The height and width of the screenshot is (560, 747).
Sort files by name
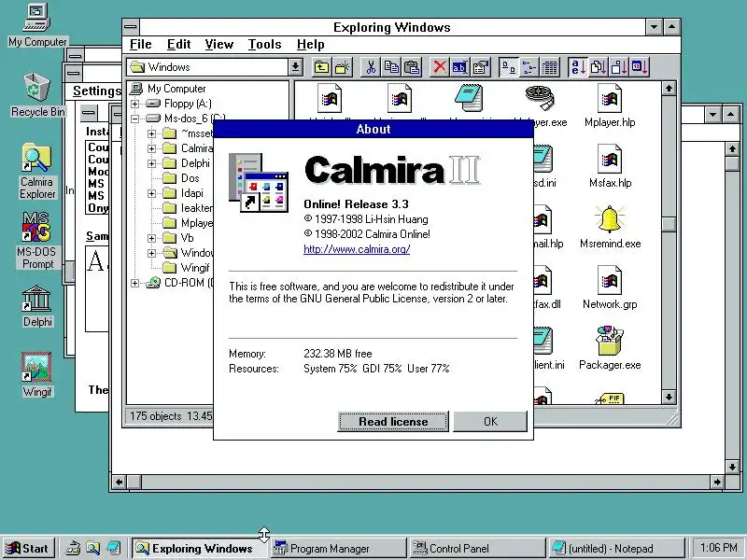[x=577, y=67]
